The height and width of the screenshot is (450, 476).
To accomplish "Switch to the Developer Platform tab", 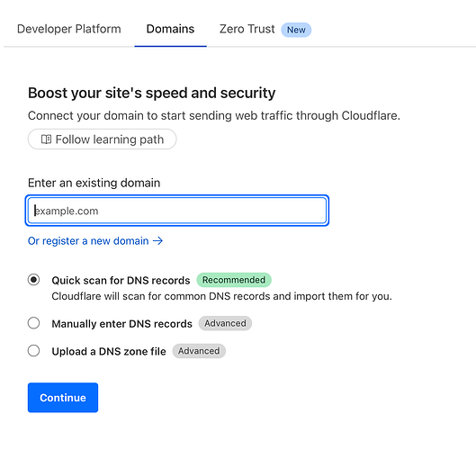I will 69,29.
